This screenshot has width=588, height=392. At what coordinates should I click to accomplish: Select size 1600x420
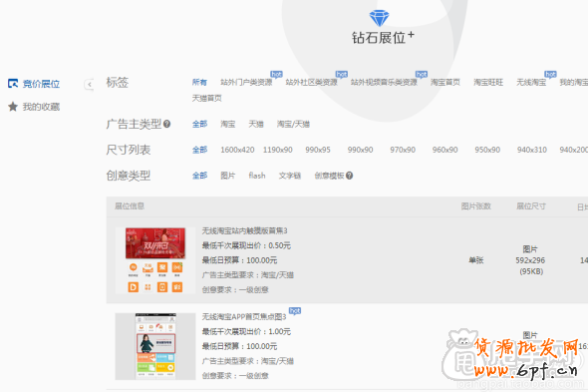237,150
